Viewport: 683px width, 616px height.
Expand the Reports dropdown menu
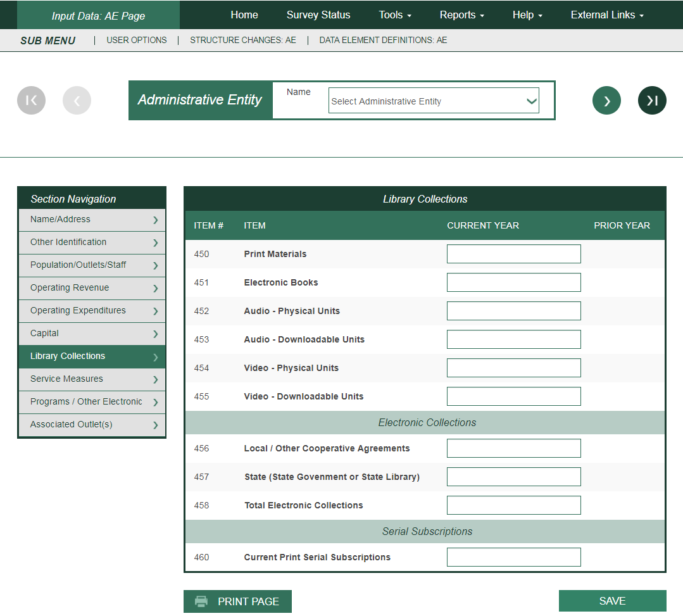462,15
